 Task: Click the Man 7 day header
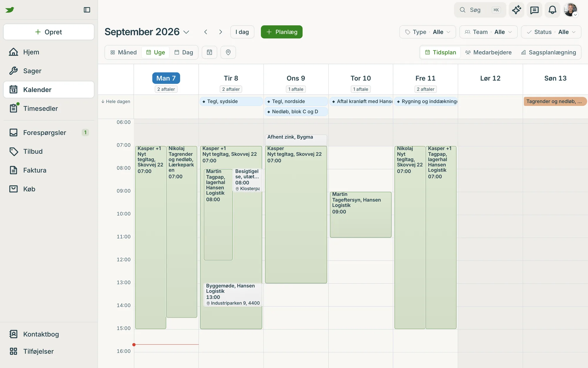tap(166, 78)
